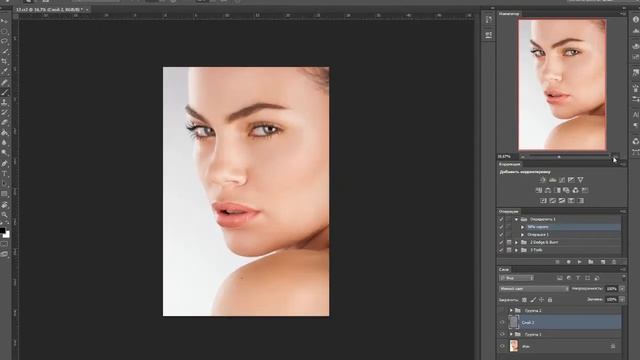Select the Type tool

coord(4,173)
